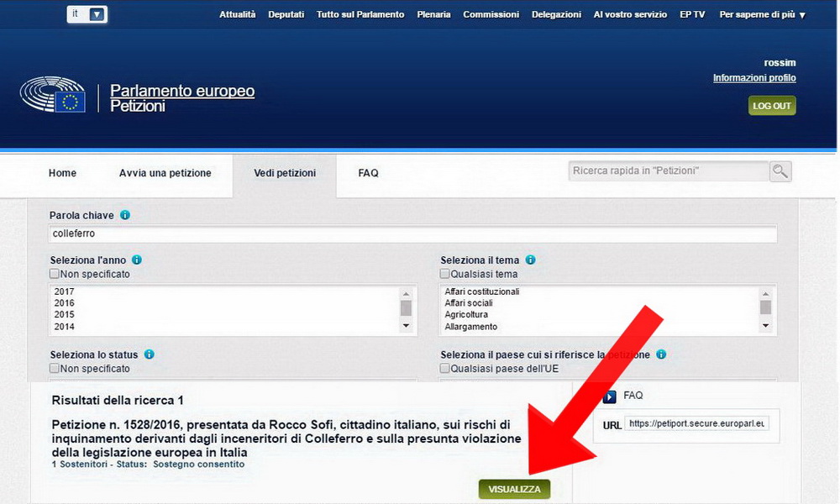Click the blue arrow icon beside FAQ
The image size is (840, 504).
coord(610,396)
